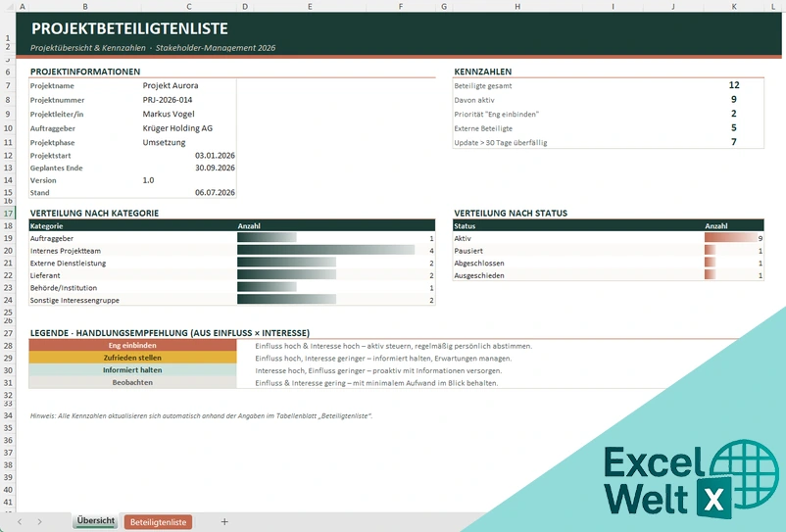Screen dimensions: 786x532
Task: Click the red data bar for Aktiv
Action: [x=731, y=238]
